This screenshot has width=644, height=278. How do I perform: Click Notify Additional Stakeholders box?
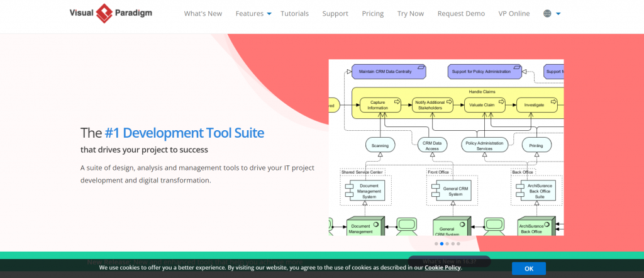click(x=433, y=105)
